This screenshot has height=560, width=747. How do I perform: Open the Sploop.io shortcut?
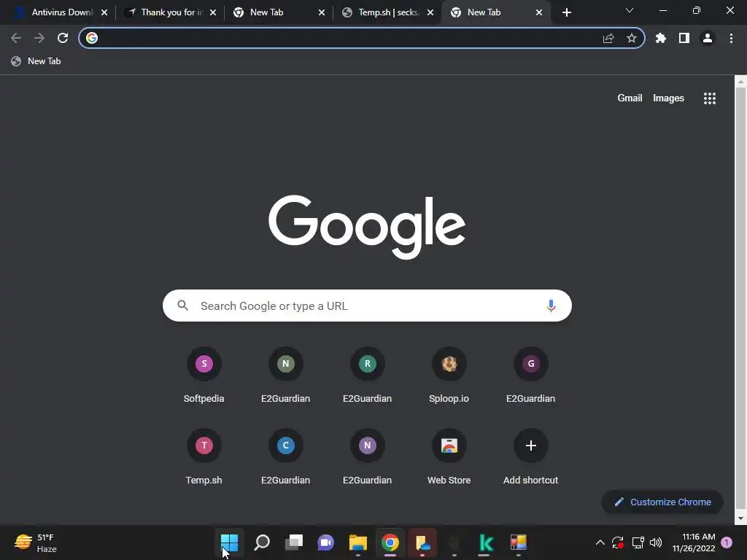(x=449, y=376)
